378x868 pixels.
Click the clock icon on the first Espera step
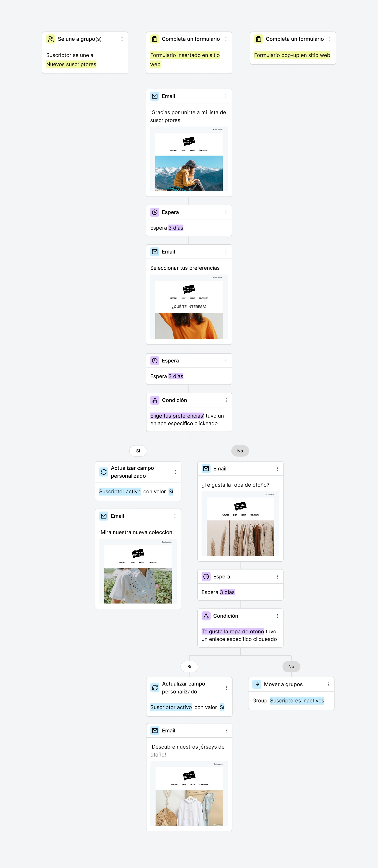coord(155,212)
